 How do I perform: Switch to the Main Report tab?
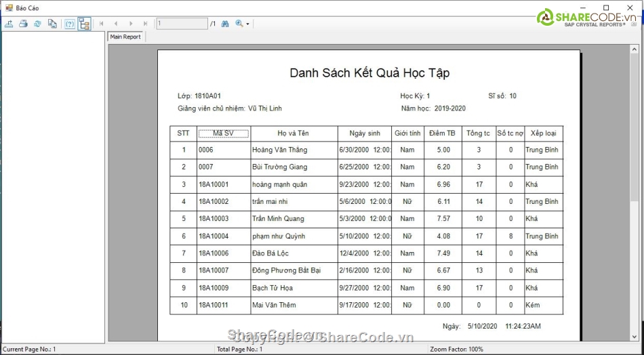pyautogui.click(x=125, y=37)
